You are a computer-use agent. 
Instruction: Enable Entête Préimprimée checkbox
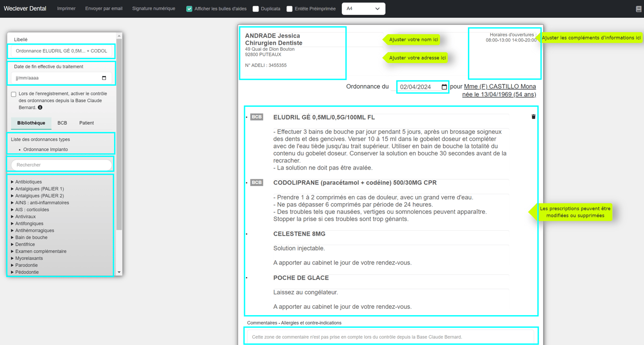(x=289, y=9)
